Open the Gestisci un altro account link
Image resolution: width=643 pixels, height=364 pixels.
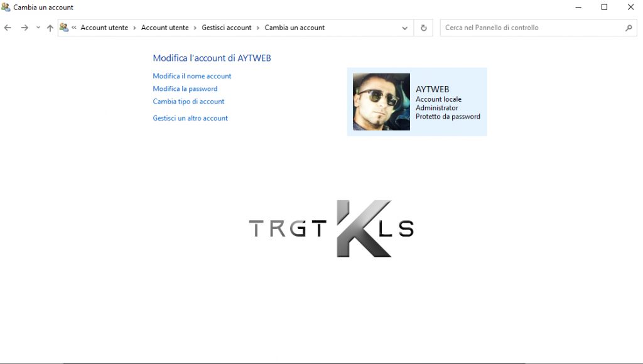pos(190,118)
